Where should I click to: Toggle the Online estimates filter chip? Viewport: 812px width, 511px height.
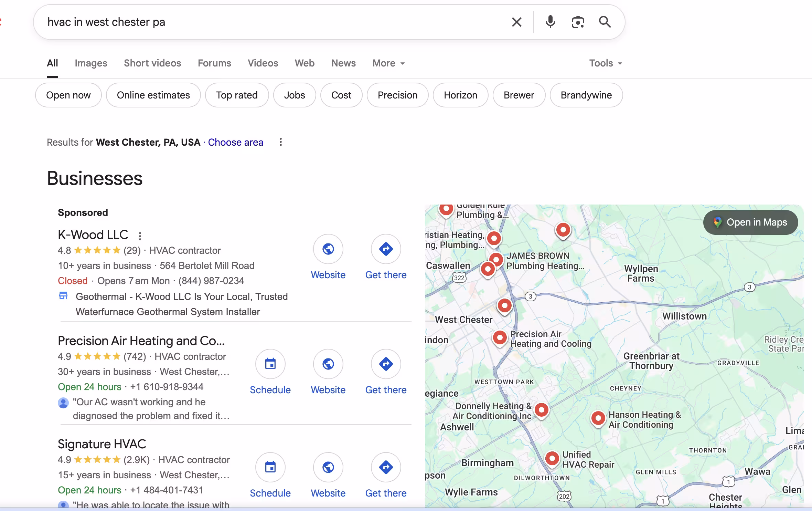tap(153, 95)
